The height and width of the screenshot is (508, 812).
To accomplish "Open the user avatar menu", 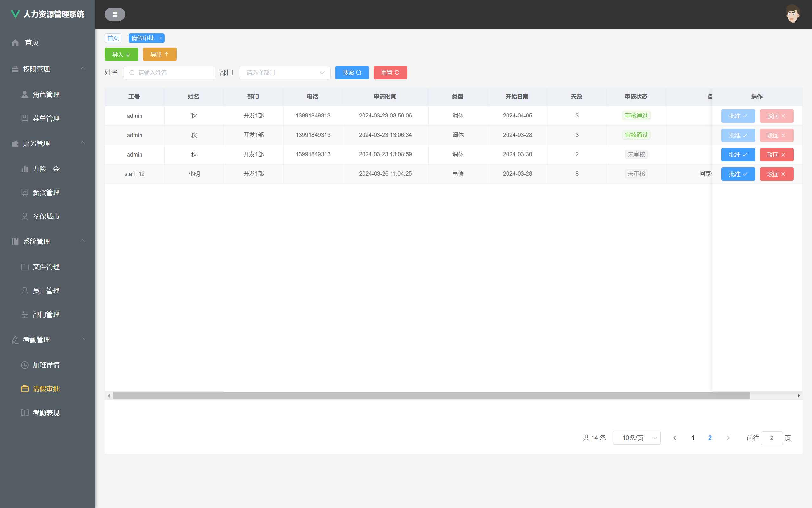I will click(793, 14).
